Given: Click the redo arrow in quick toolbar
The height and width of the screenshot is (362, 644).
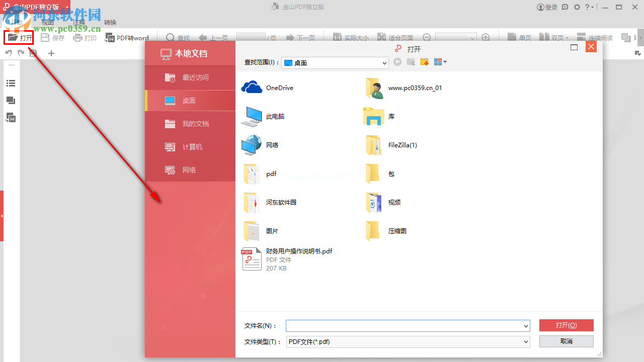Looking at the screenshot, I should [21, 53].
